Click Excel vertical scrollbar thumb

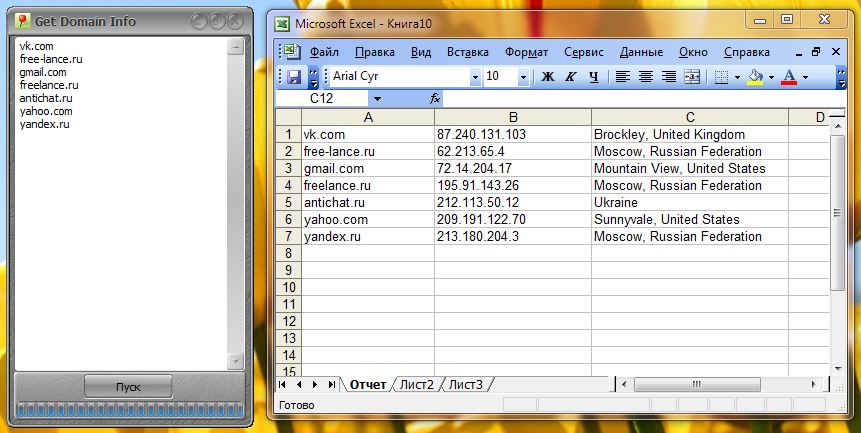click(837, 213)
